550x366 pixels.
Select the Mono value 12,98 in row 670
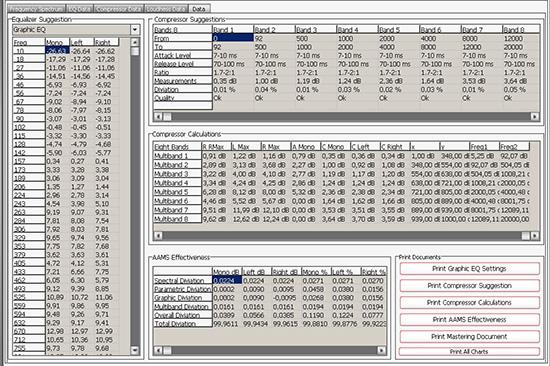click(x=55, y=331)
